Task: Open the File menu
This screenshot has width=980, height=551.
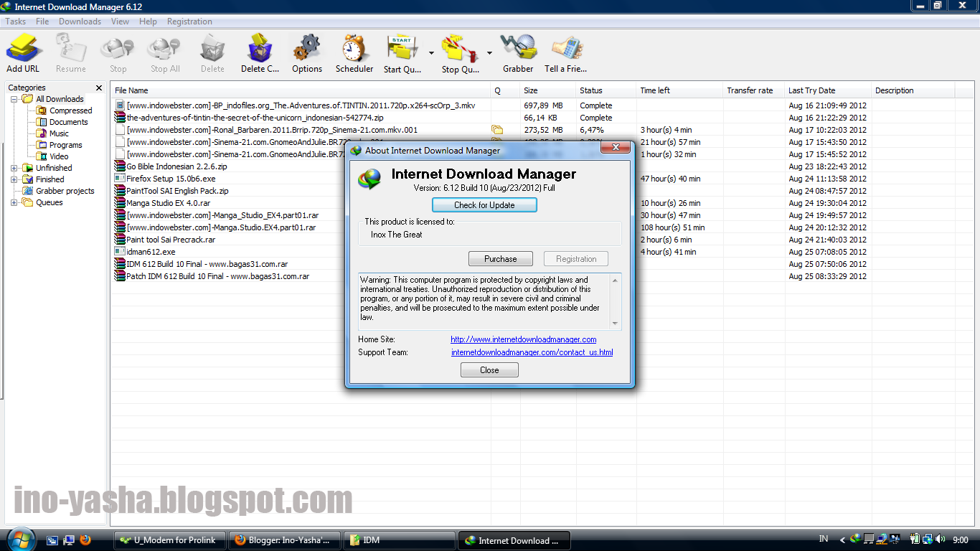Action: coord(42,22)
